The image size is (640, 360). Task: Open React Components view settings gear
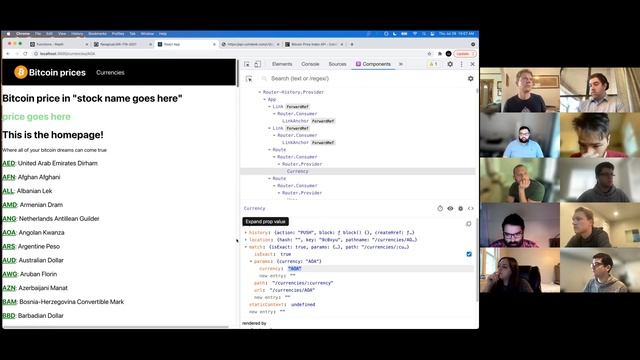click(x=471, y=78)
